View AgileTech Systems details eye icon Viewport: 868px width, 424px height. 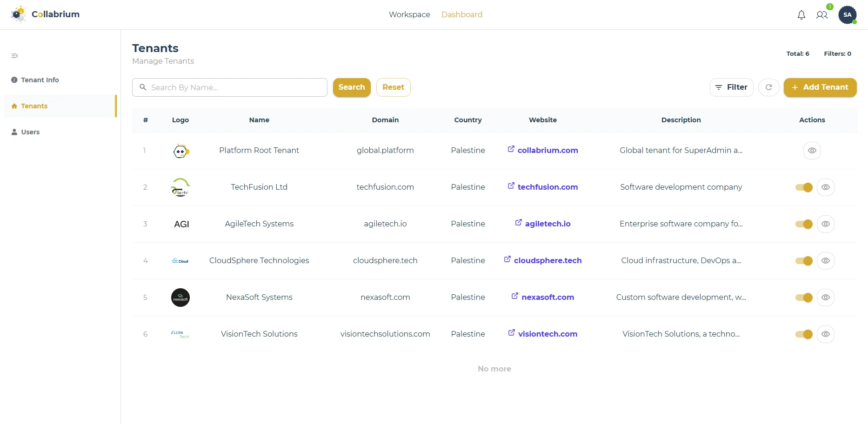826,224
